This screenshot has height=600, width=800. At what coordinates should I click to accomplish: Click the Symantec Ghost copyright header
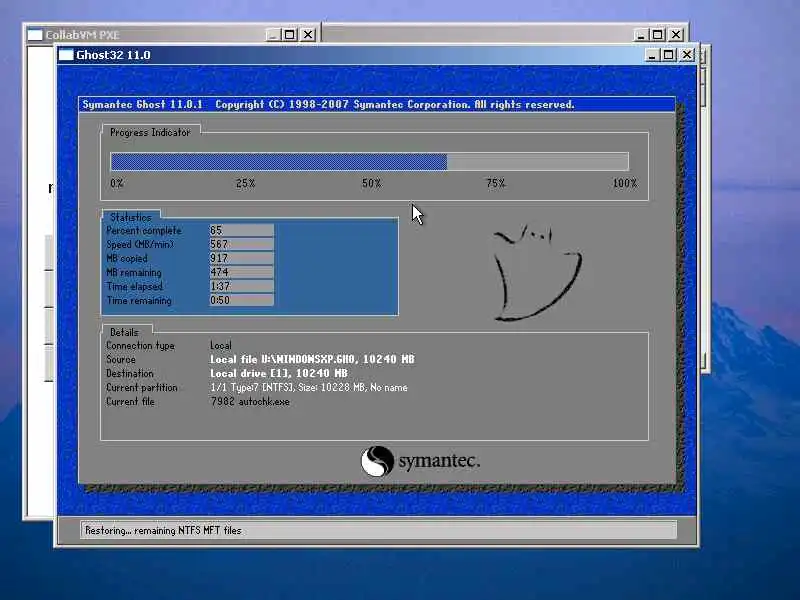[x=328, y=105]
